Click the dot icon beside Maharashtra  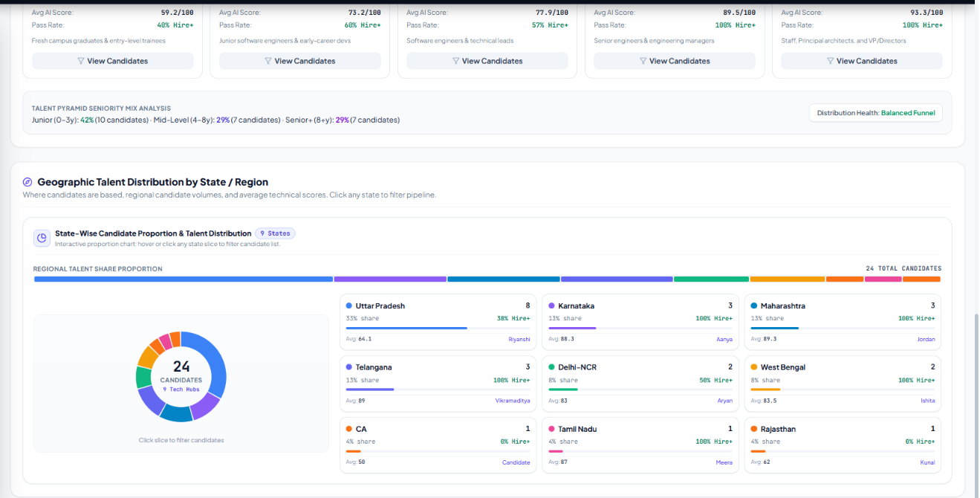point(753,305)
